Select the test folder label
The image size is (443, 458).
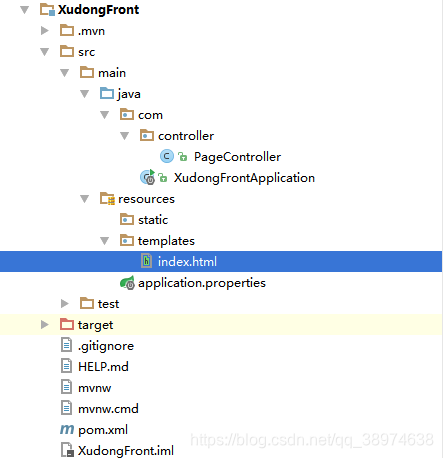(108, 304)
